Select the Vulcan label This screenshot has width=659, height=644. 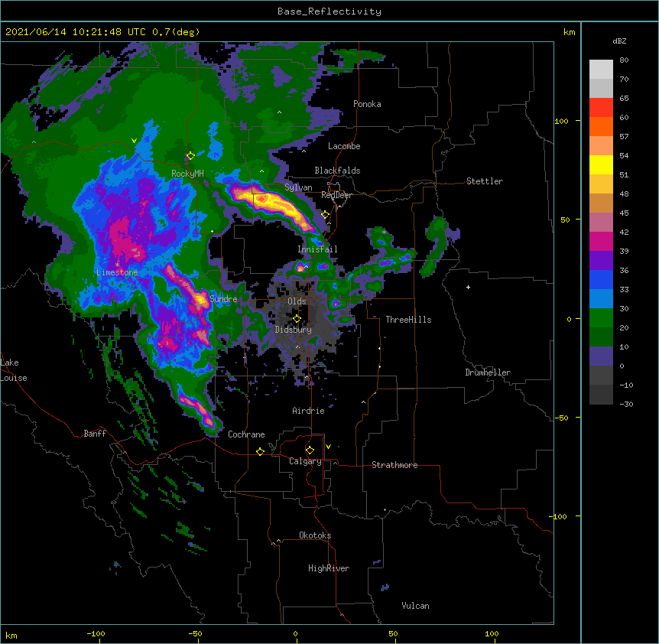415,606
